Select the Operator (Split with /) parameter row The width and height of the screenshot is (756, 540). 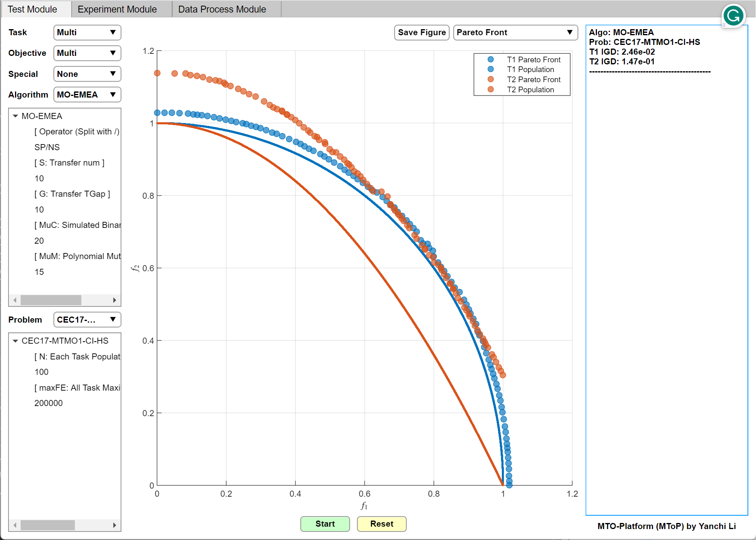77,132
